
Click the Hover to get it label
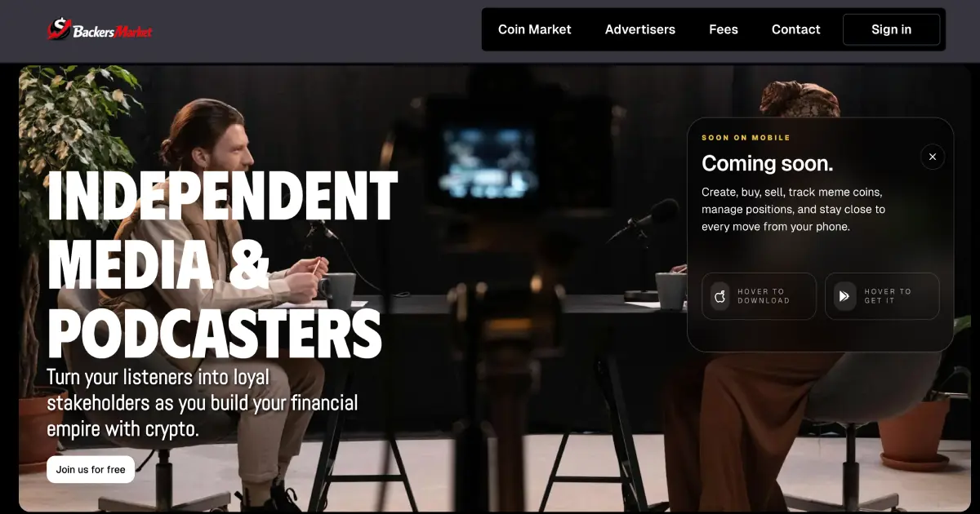click(x=888, y=296)
